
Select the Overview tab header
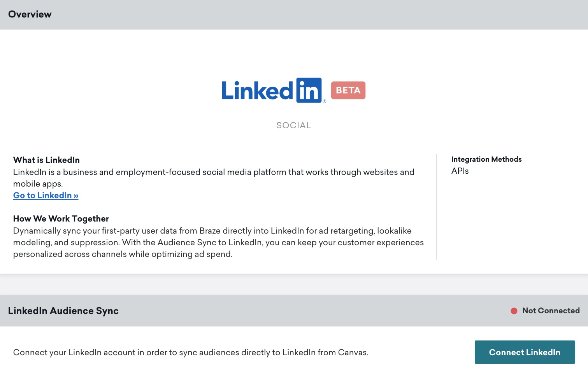pyautogui.click(x=29, y=14)
